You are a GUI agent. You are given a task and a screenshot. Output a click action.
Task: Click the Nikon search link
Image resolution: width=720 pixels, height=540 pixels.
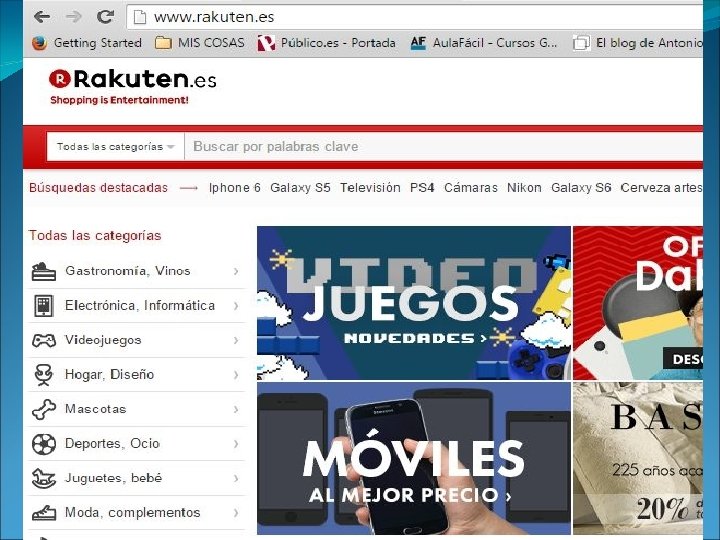[x=524, y=188]
